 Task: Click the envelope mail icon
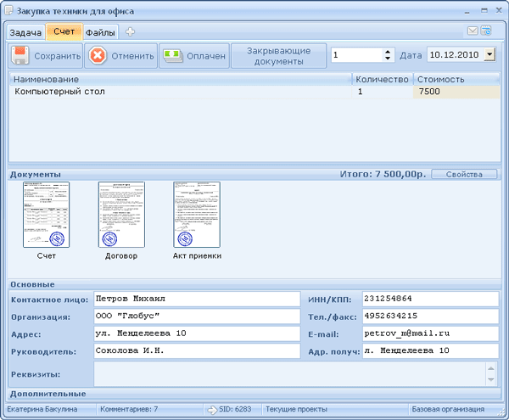pos(473,31)
